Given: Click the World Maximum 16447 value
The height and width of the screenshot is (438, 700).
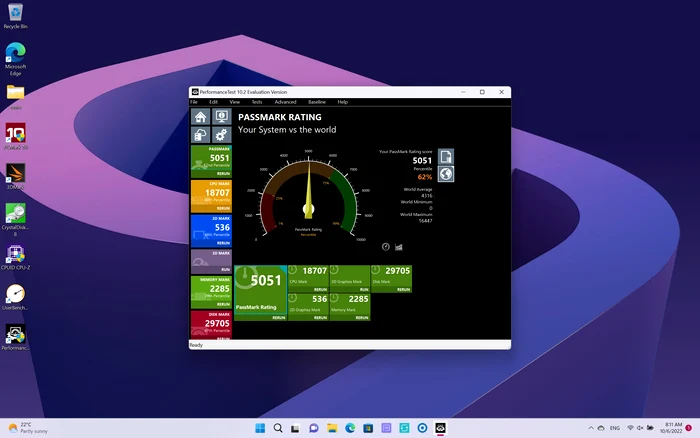Looking at the screenshot, I should [425, 221].
